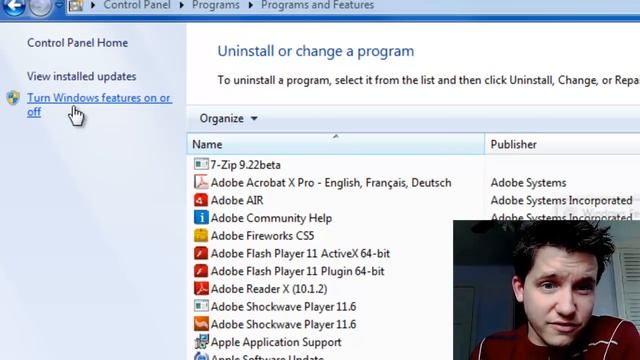This screenshot has width=640, height=360.
Task: Open Turn Windows features on or off
Action: [99, 105]
